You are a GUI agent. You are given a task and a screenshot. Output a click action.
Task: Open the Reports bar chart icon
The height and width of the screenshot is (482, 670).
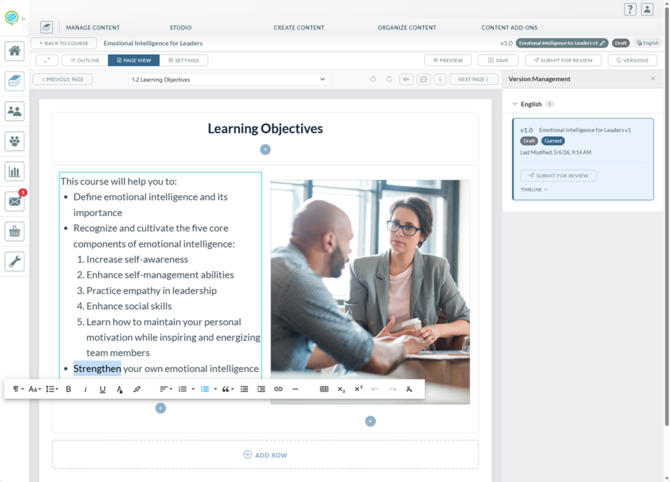click(x=15, y=171)
